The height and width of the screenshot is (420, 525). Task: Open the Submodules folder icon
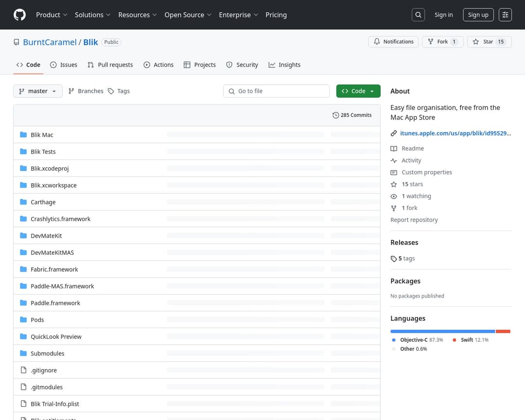point(23,353)
